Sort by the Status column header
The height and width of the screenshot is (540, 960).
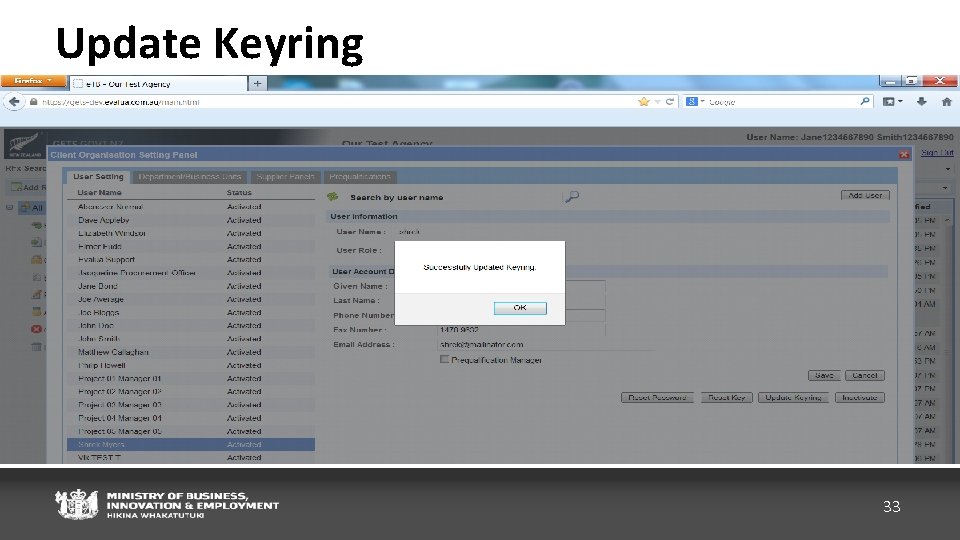[239, 192]
